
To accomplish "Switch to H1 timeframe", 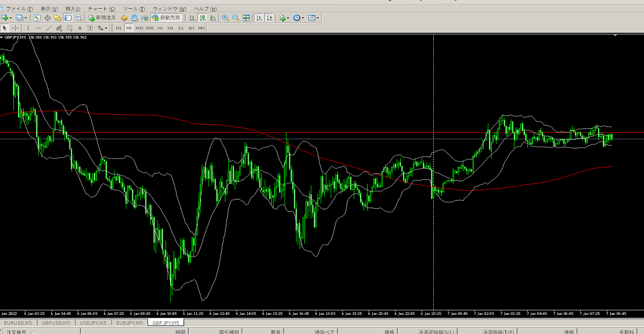I will point(160,28).
